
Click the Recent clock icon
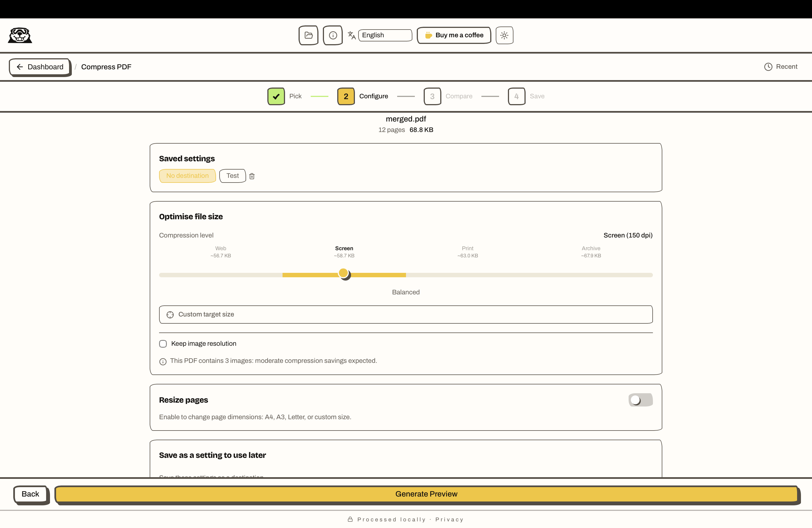(x=768, y=67)
